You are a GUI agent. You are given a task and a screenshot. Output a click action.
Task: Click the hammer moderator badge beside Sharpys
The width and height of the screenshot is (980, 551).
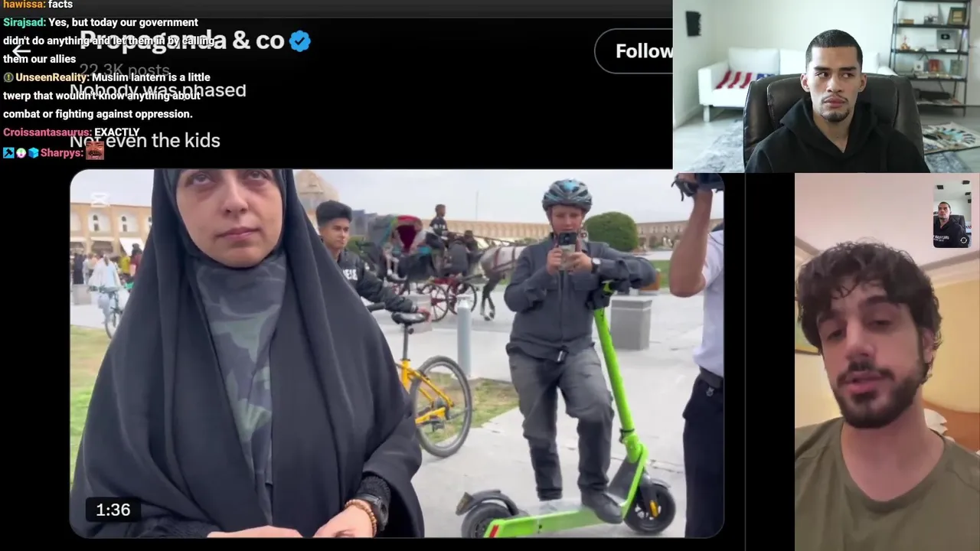[8, 153]
